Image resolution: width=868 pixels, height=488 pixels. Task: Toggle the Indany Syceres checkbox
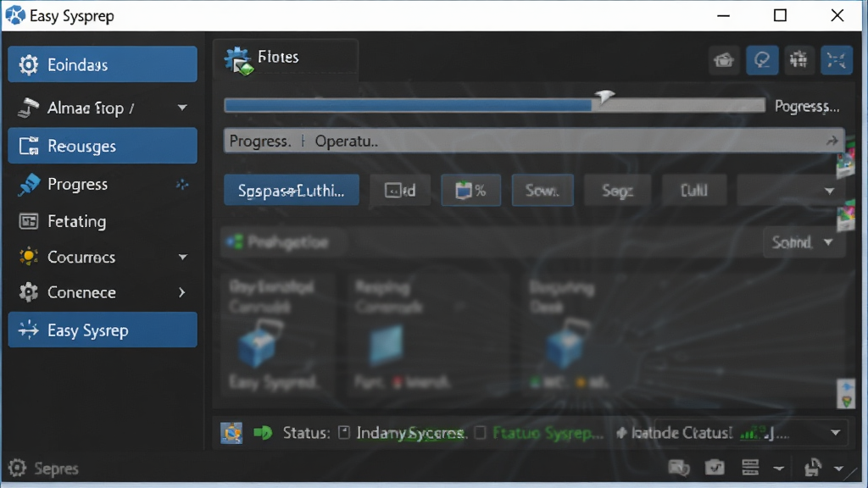[344, 433]
